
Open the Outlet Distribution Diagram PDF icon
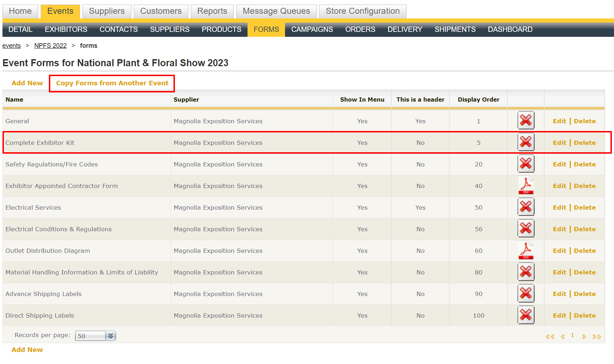(x=526, y=250)
